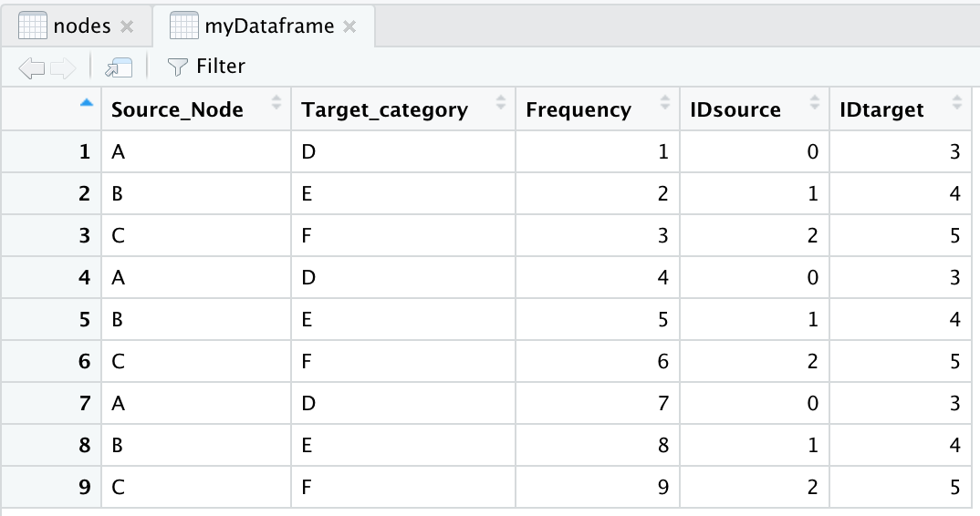
Task: Click the back navigation arrow
Action: pos(31,67)
